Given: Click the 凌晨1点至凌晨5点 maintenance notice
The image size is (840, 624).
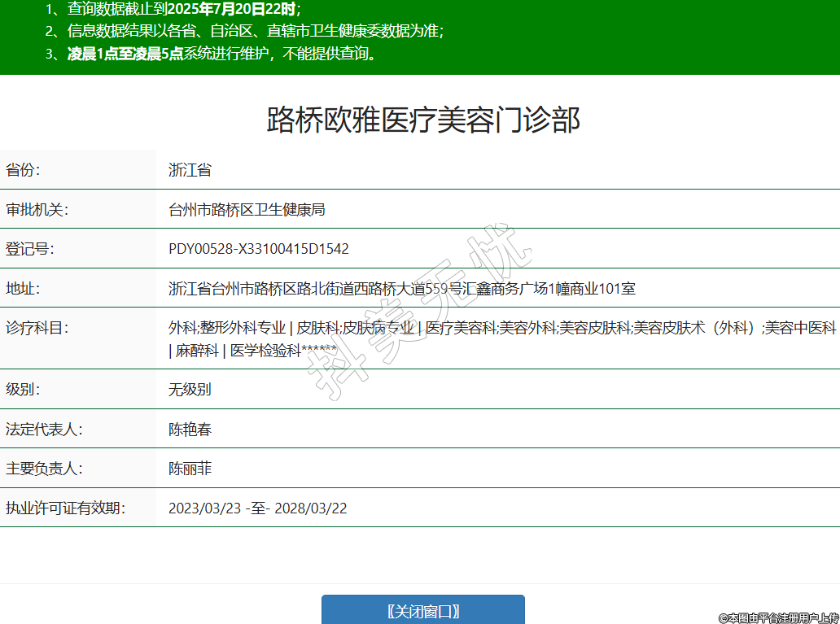Looking at the screenshot, I should tap(125, 55).
